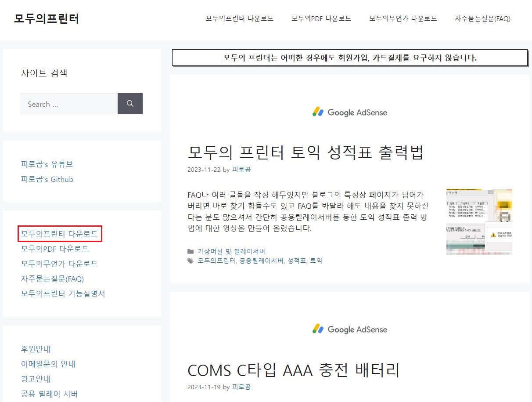Click the 성적표 tag

point(297,261)
